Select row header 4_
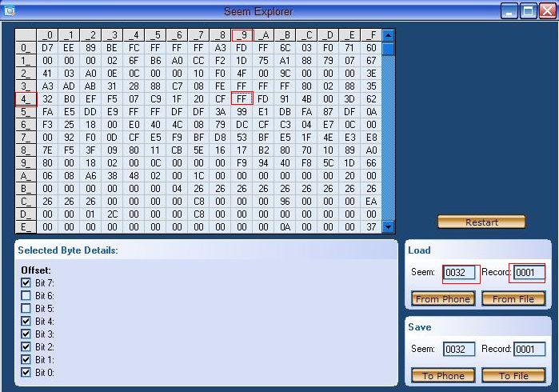Viewport: 559px width, 392px height. tap(26, 99)
